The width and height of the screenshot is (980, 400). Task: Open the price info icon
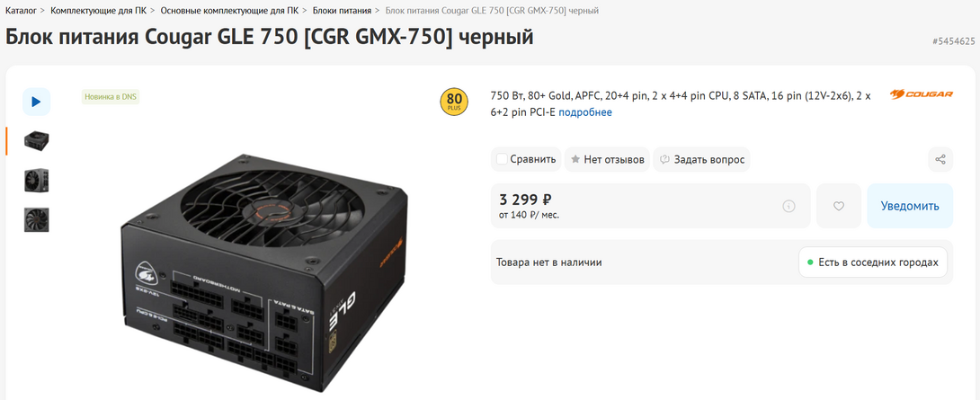(788, 206)
